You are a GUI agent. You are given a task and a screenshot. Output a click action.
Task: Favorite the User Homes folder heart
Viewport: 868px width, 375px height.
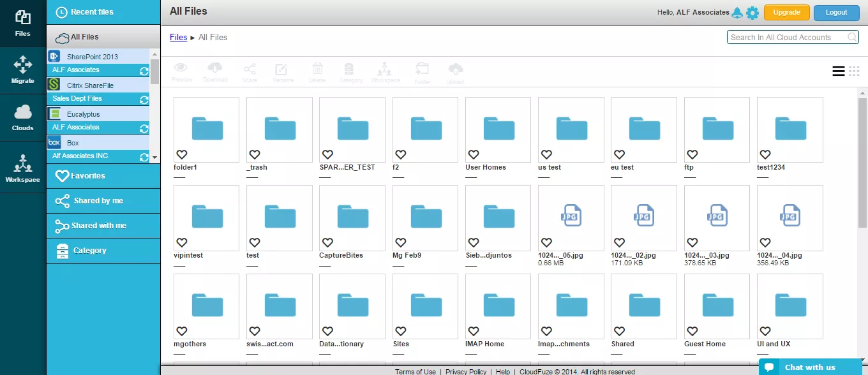473,154
